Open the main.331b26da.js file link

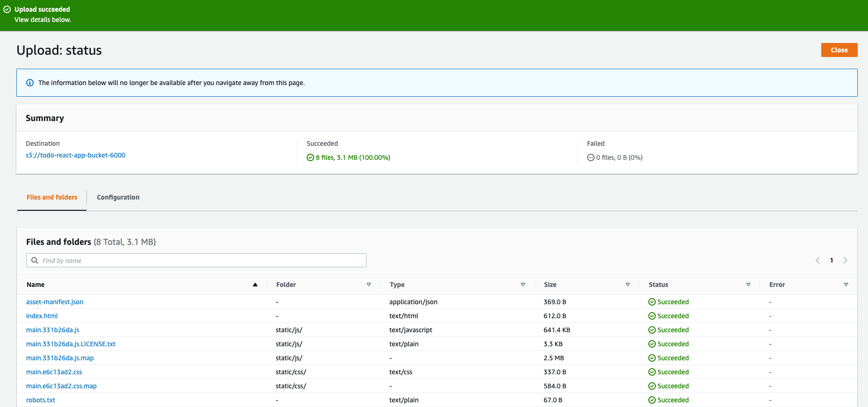53,330
